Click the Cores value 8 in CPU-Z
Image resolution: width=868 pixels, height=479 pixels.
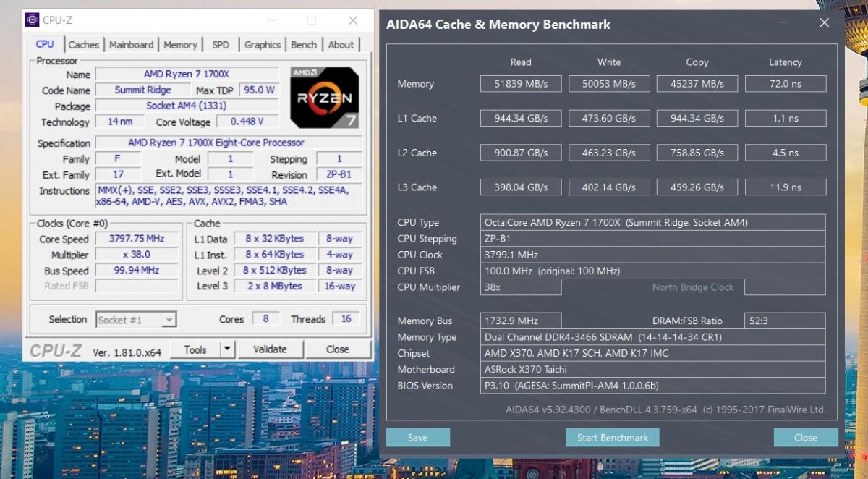point(266,319)
